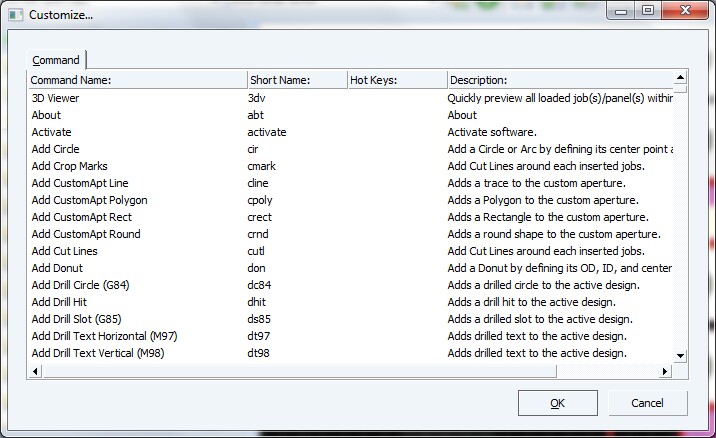
Task: Select the Add Donut command
Action: click(57, 268)
